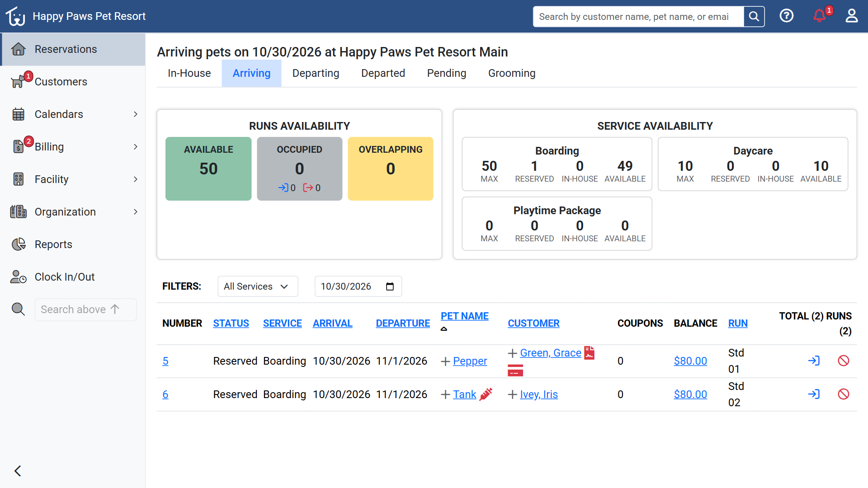
Task: Open Ivey, Iris customer link
Action: 539,395
